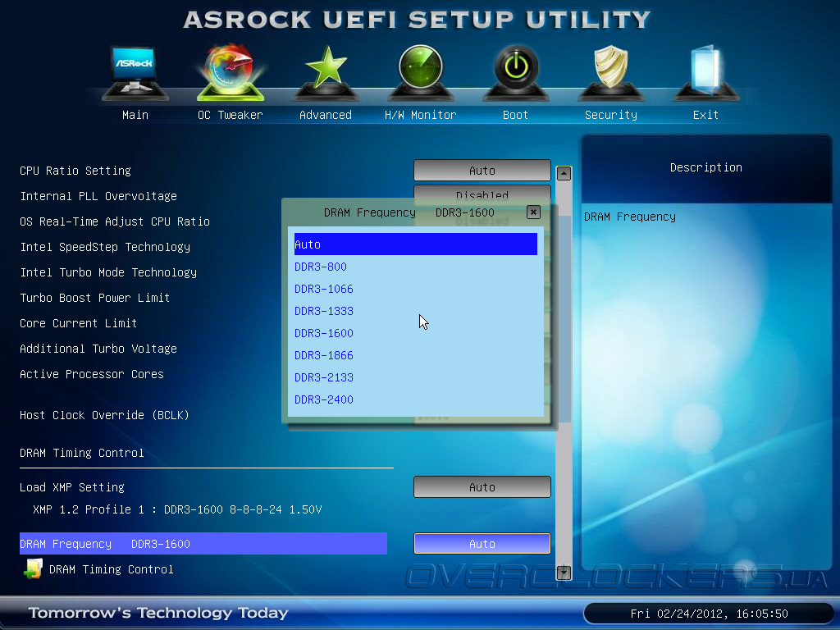
Task: Open the Boot power icon
Action: coord(516,73)
